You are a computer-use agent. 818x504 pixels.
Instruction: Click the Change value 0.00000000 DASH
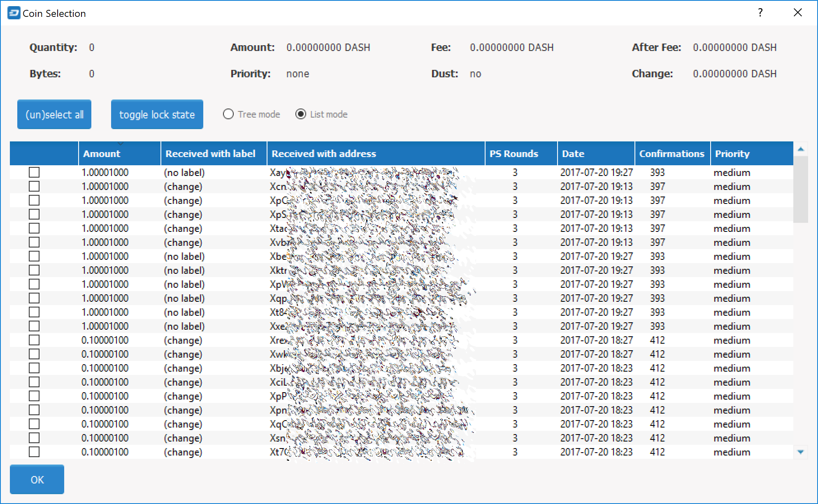pyautogui.click(x=735, y=74)
